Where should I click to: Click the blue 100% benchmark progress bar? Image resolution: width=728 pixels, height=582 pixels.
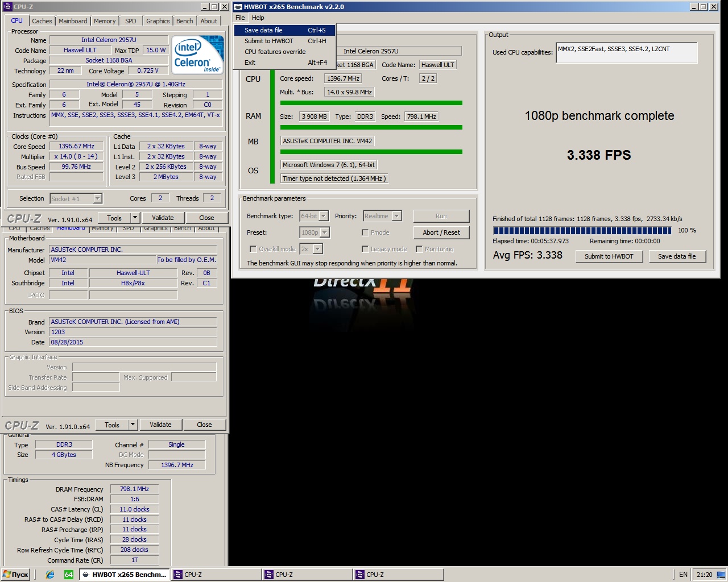click(x=582, y=230)
